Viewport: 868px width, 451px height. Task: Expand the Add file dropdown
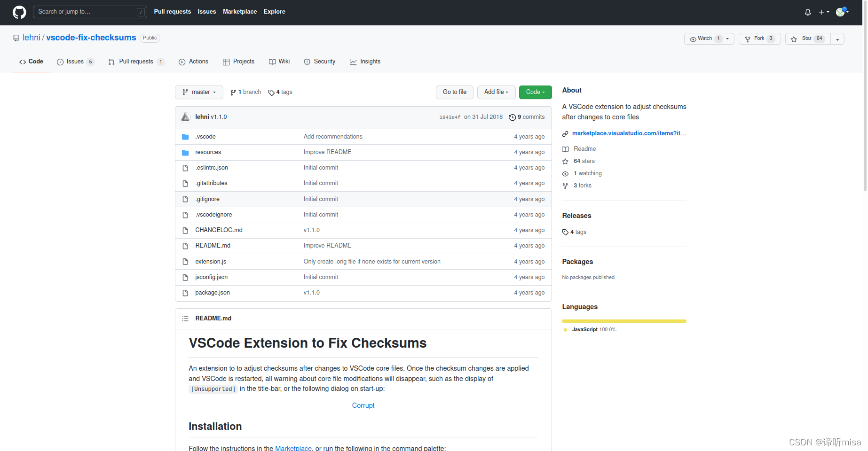tap(497, 92)
